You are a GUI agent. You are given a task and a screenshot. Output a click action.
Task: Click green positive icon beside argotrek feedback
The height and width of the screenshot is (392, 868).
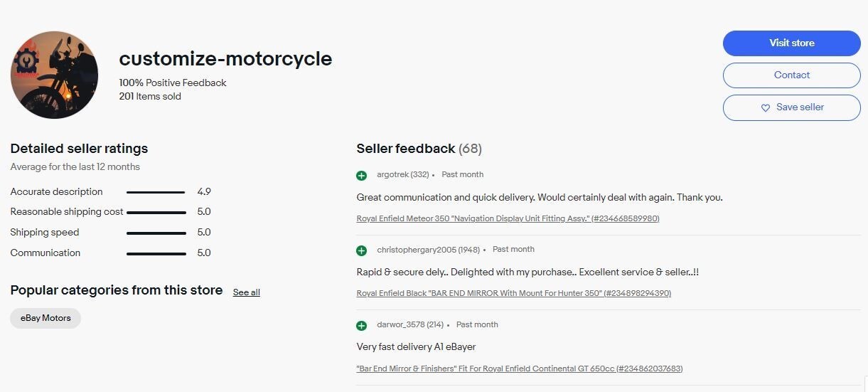[361, 176]
